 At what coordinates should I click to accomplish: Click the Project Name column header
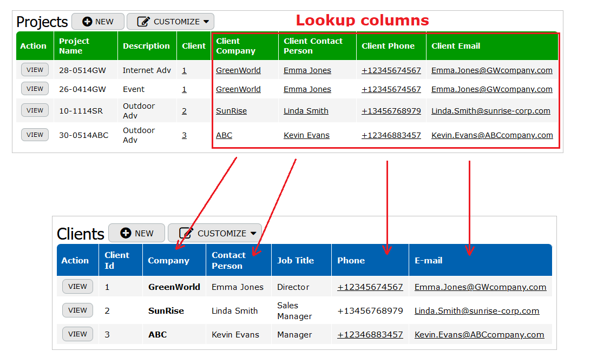(x=86, y=46)
